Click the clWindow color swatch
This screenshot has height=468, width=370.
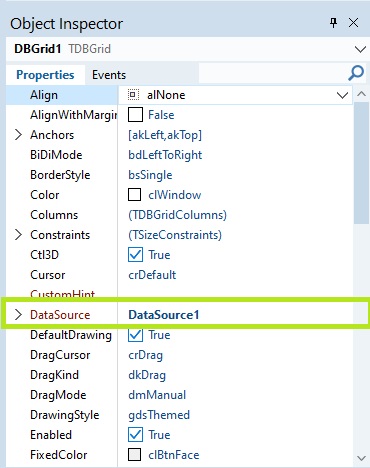point(134,195)
